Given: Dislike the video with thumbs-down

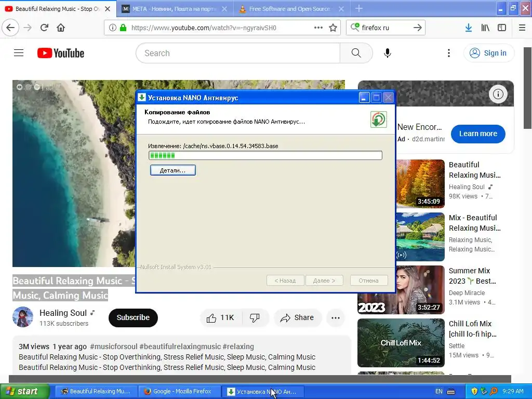Looking at the screenshot, I should coord(255,317).
